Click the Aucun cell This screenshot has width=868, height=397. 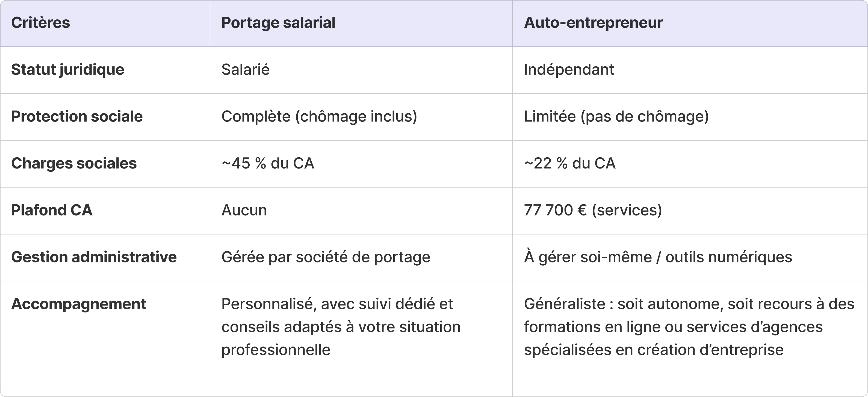point(244,210)
